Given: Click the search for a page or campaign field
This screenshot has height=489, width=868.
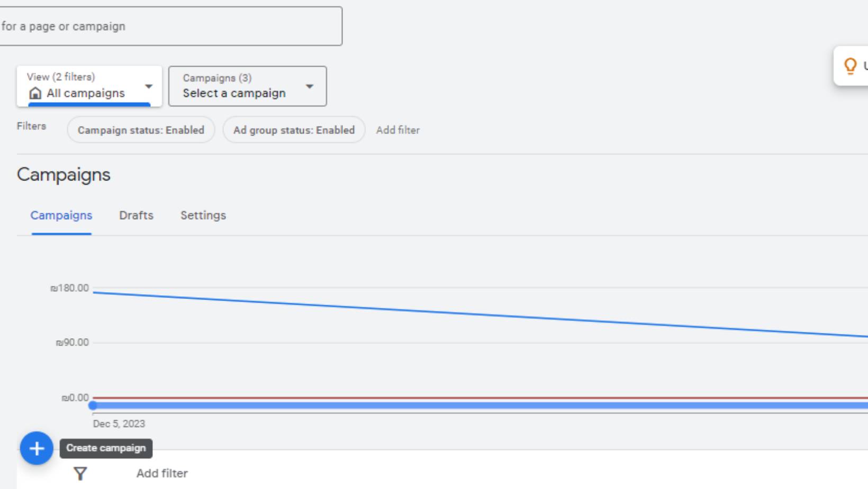Looking at the screenshot, I should (171, 26).
